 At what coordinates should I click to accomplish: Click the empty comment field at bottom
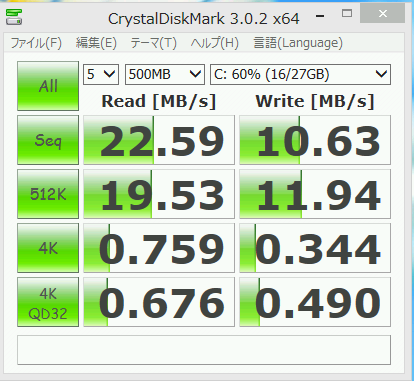point(204,350)
